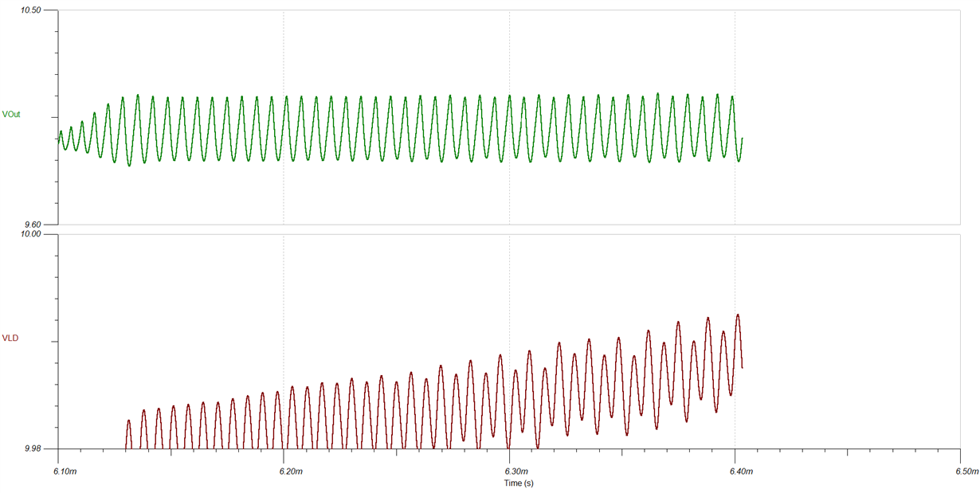Click the 6.50m time axis label

(x=966, y=471)
